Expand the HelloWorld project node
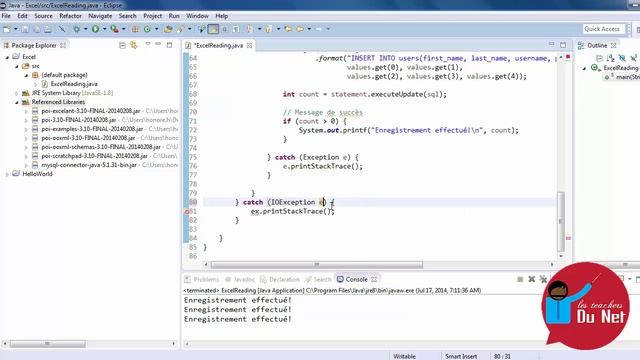Screen dimensions: 640x360 [x=7, y=174]
